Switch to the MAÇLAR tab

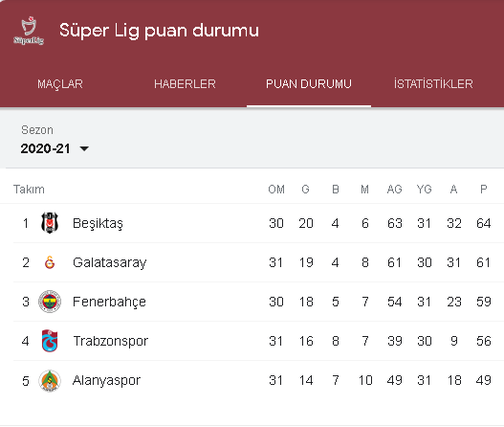(60, 84)
